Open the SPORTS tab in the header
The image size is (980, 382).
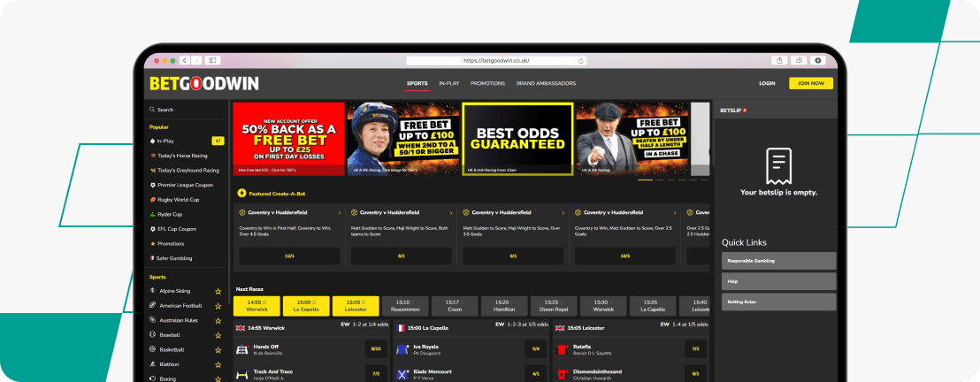click(417, 83)
